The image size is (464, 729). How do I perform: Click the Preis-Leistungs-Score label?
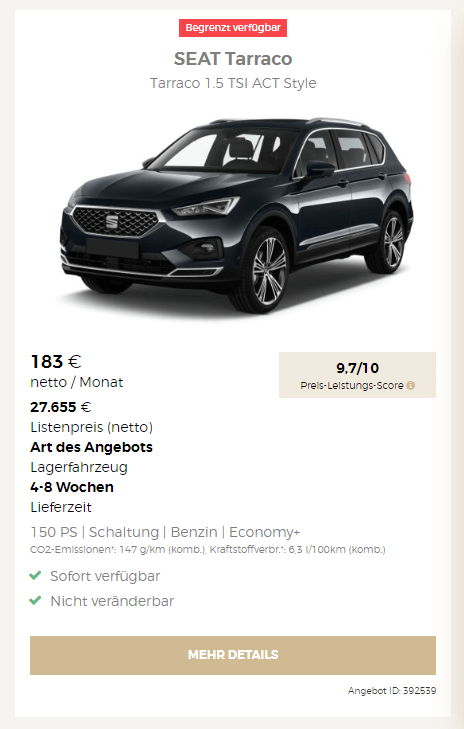352,385
